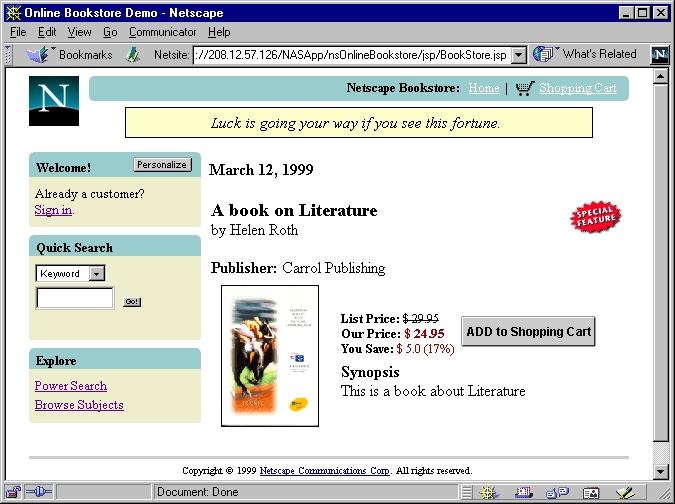Click the Special Feature badge

tap(596, 216)
